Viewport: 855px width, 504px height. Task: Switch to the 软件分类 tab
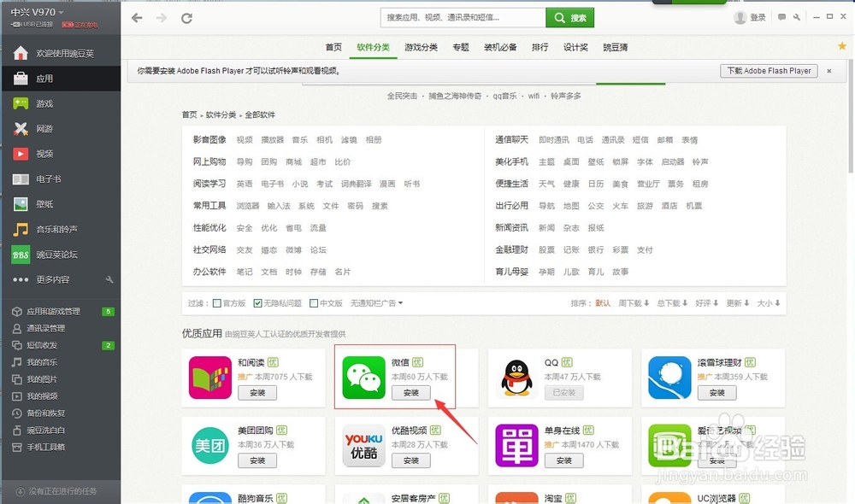[374, 47]
